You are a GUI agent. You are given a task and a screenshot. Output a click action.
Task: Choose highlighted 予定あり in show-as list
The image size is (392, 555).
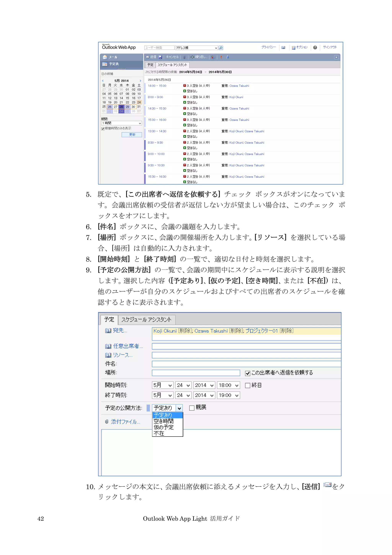[x=167, y=415]
